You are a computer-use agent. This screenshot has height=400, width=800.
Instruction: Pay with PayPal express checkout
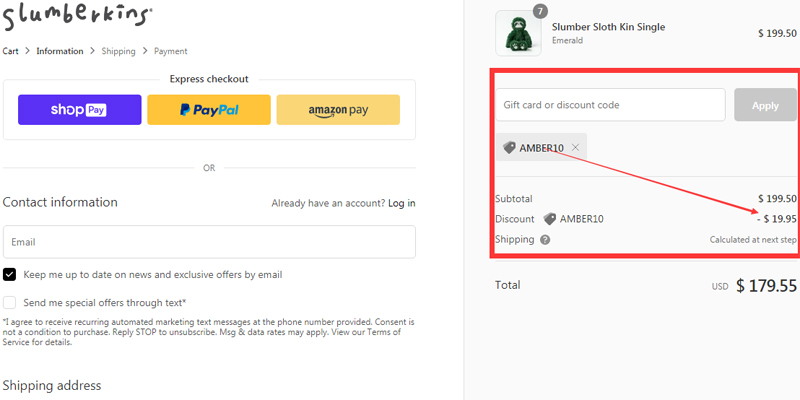point(208,110)
